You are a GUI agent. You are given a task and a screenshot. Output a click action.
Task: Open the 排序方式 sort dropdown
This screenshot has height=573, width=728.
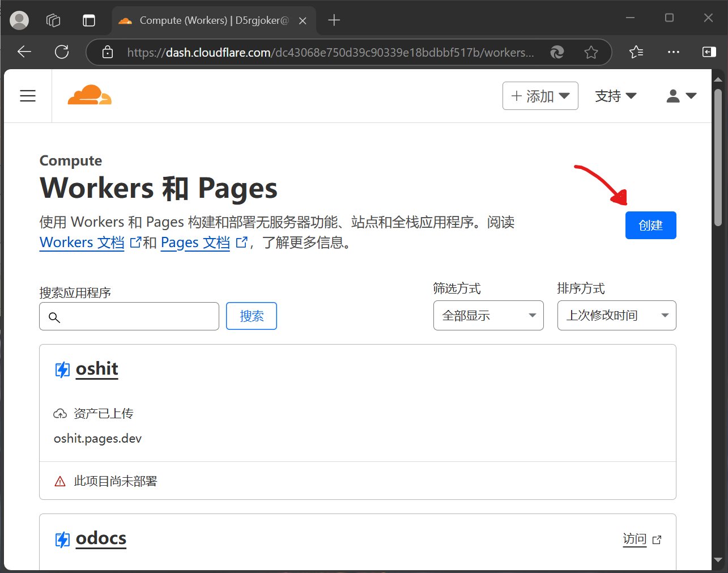point(616,316)
